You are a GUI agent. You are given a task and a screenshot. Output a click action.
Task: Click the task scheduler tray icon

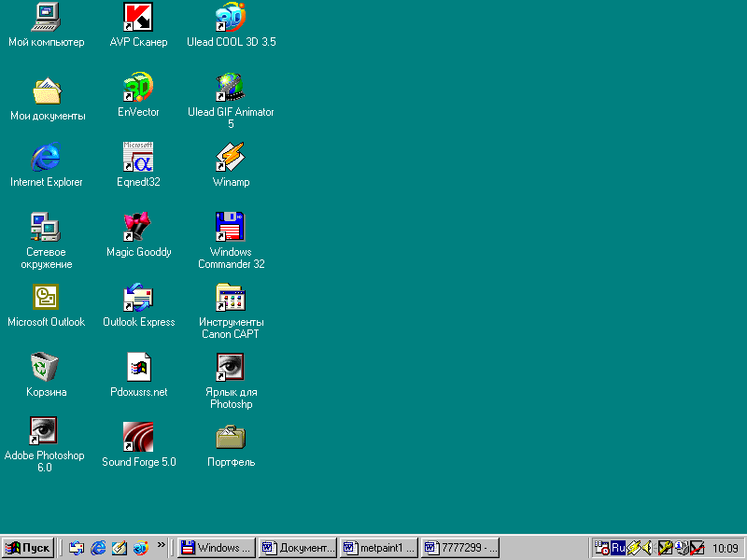[x=601, y=548]
